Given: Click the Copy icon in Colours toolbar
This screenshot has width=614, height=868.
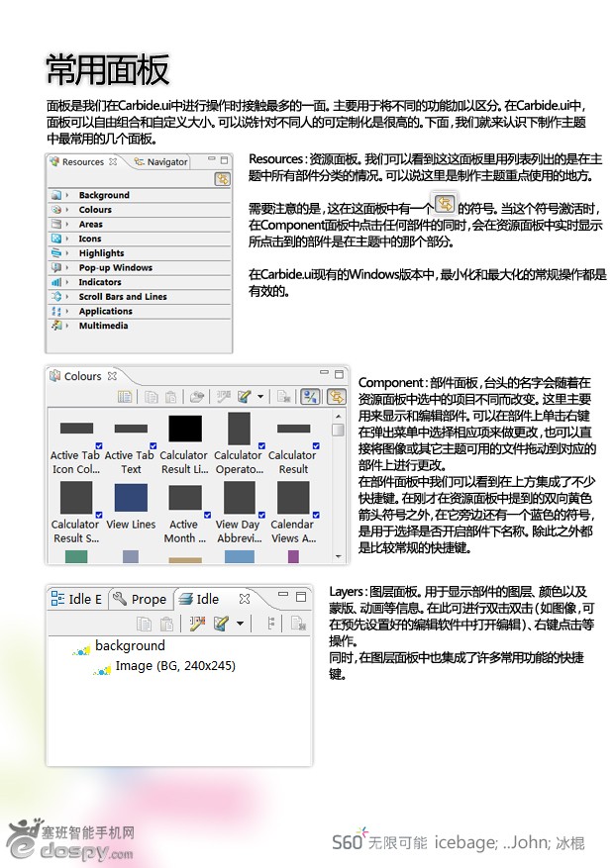Looking at the screenshot, I should [x=152, y=396].
